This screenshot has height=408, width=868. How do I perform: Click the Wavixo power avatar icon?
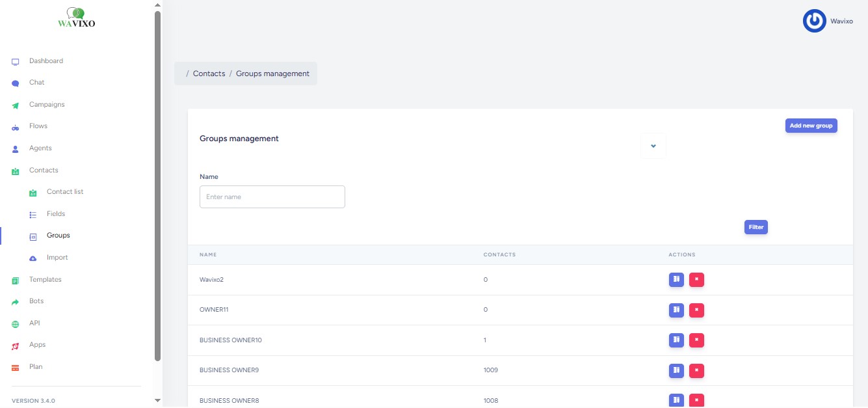click(x=814, y=21)
